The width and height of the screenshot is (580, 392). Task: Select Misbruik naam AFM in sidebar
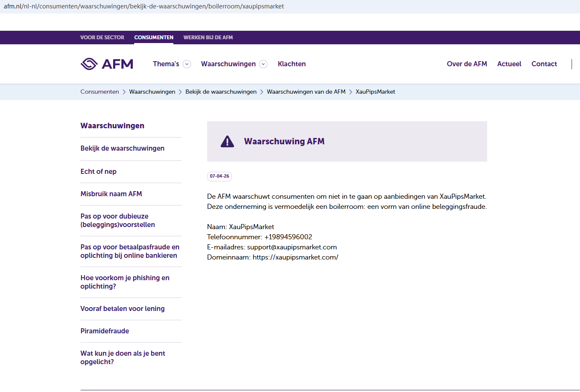point(111,194)
